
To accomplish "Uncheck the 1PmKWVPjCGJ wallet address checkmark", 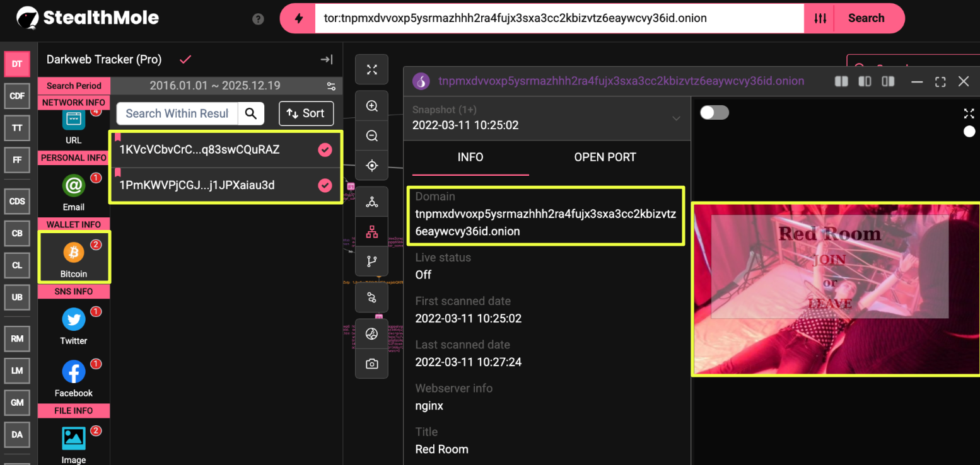I will (325, 185).
